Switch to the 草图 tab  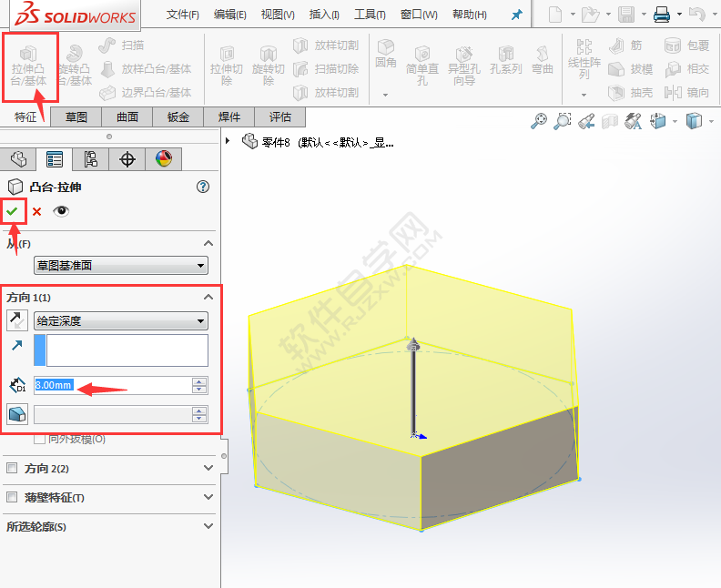[x=76, y=117]
